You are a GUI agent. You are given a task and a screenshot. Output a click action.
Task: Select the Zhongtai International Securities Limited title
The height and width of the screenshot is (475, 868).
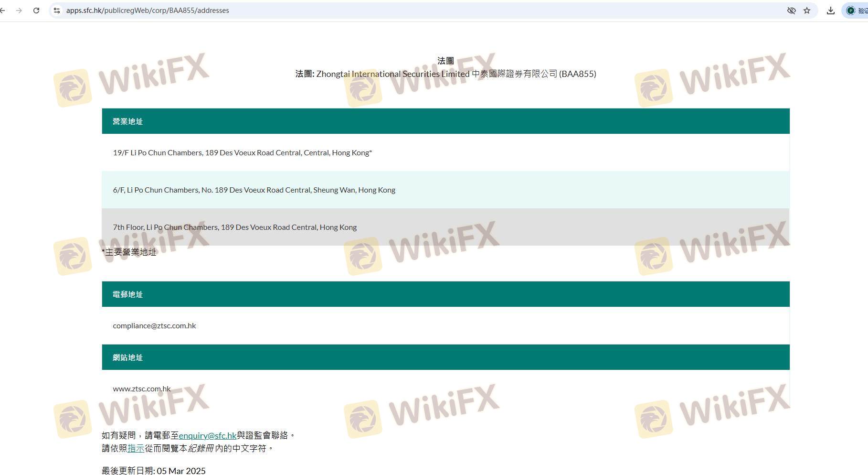coord(445,74)
